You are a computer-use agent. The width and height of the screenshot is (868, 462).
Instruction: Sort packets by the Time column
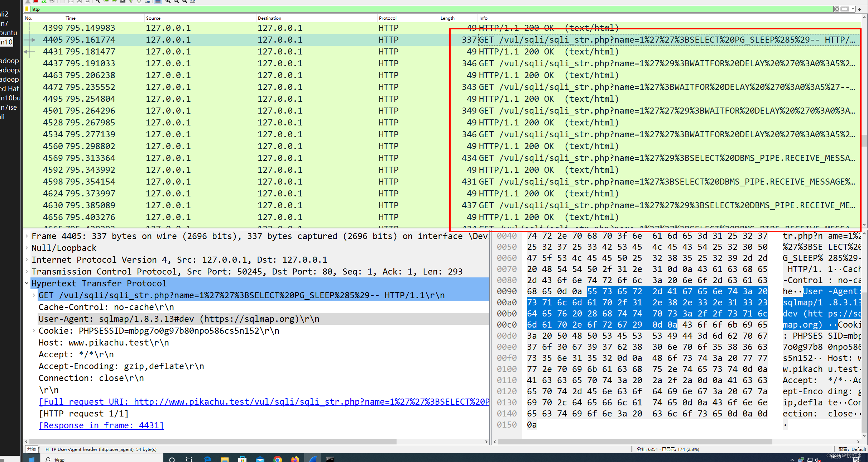pos(104,18)
